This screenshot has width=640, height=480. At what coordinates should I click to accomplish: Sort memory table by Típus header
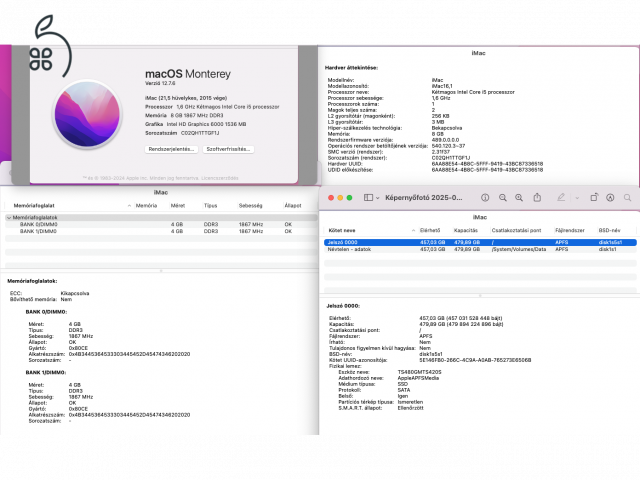[211, 206]
